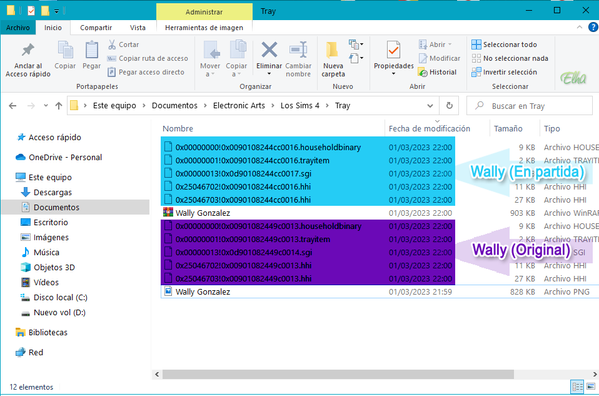Expand the address bar history dropdown
Image resolution: width=599 pixels, height=396 pixels.
click(x=430, y=106)
